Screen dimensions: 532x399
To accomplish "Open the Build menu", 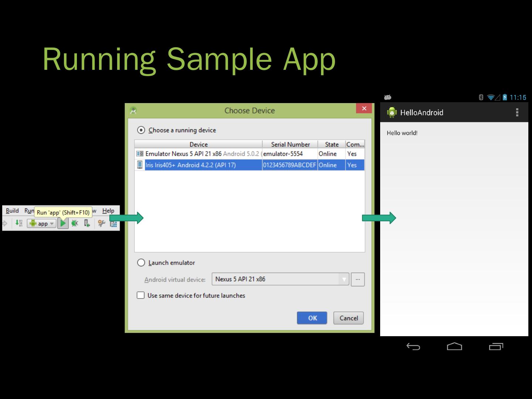I will click(x=12, y=211).
